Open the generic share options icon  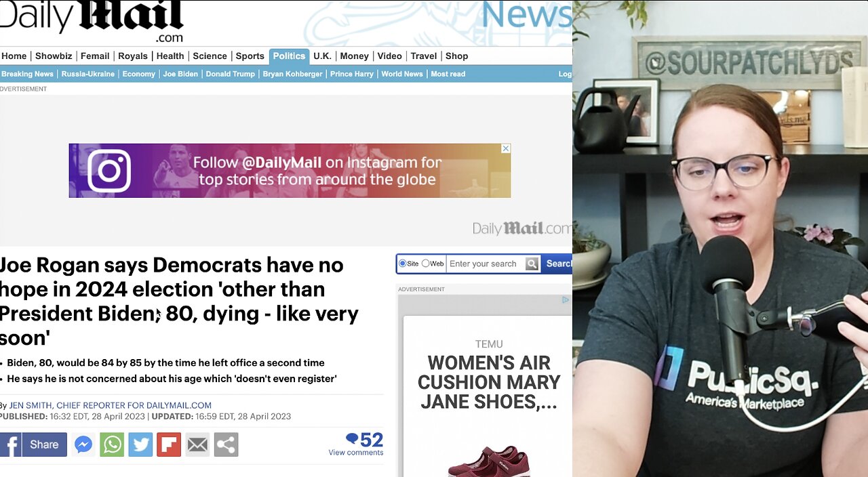pyautogui.click(x=226, y=444)
